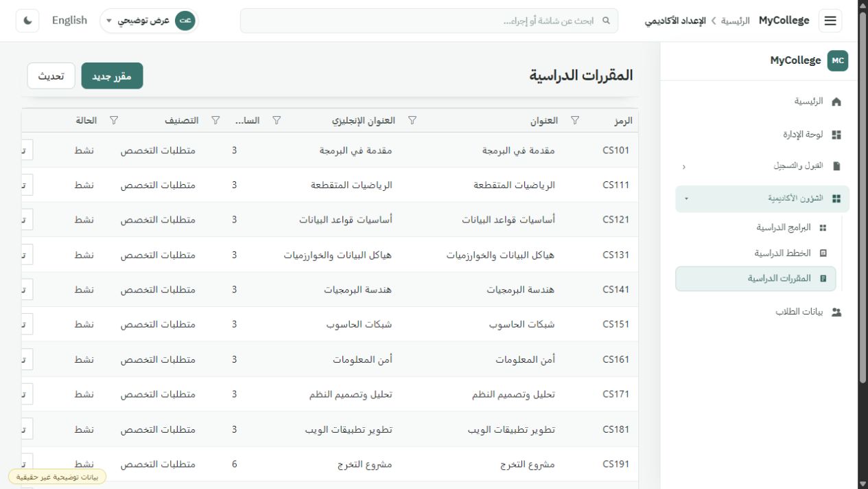Viewport: 868px width, 489px height.
Task: Click the home icon beside الرئيسية
Action: coord(836,102)
